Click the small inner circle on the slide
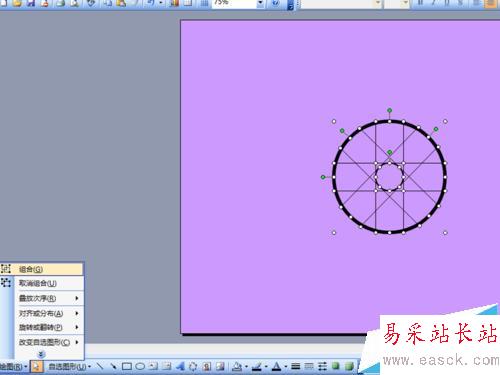 (389, 177)
